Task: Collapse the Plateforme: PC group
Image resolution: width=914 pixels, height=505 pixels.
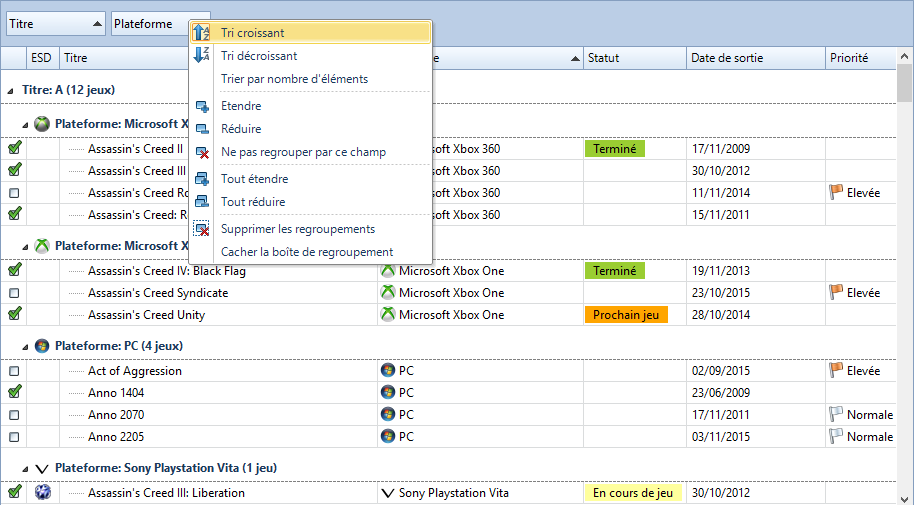Action: [x=25, y=347]
